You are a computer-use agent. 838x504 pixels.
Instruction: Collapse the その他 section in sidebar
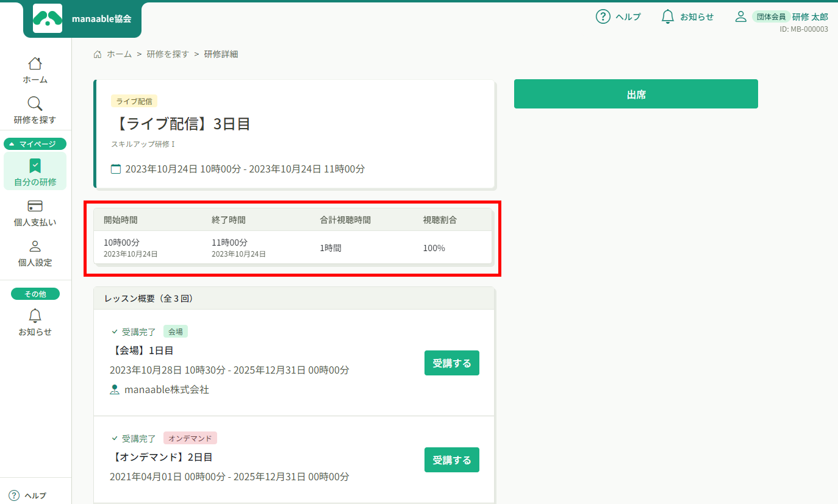tap(35, 294)
